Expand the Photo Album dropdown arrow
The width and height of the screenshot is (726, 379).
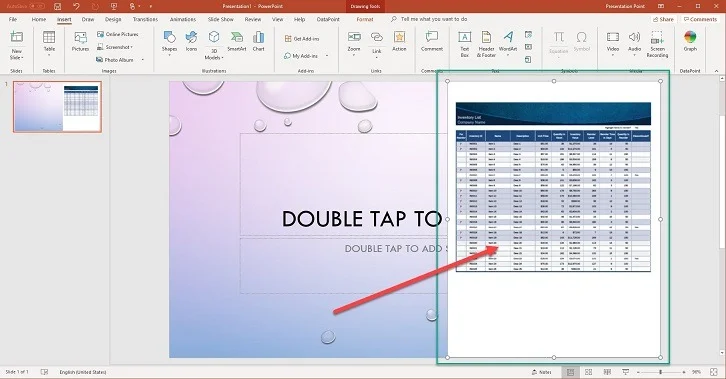point(143,60)
